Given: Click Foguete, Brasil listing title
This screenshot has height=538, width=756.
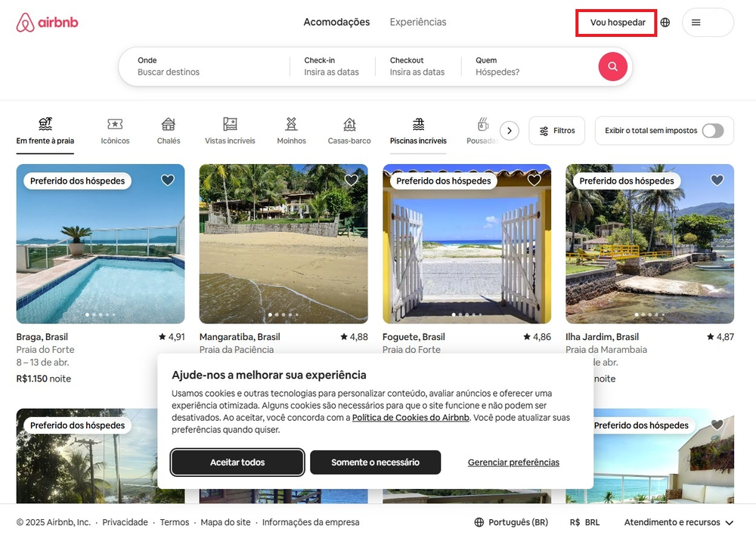Looking at the screenshot, I should tap(414, 337).
